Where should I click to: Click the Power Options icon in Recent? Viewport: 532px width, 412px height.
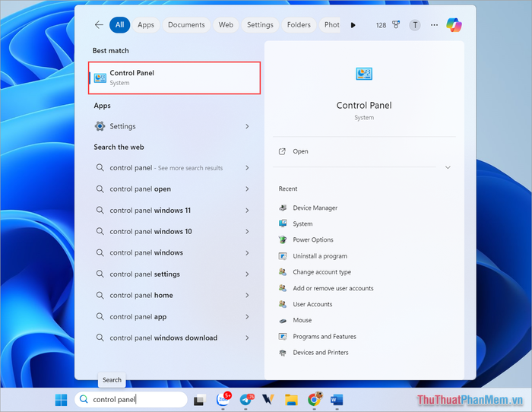[283, 239]
